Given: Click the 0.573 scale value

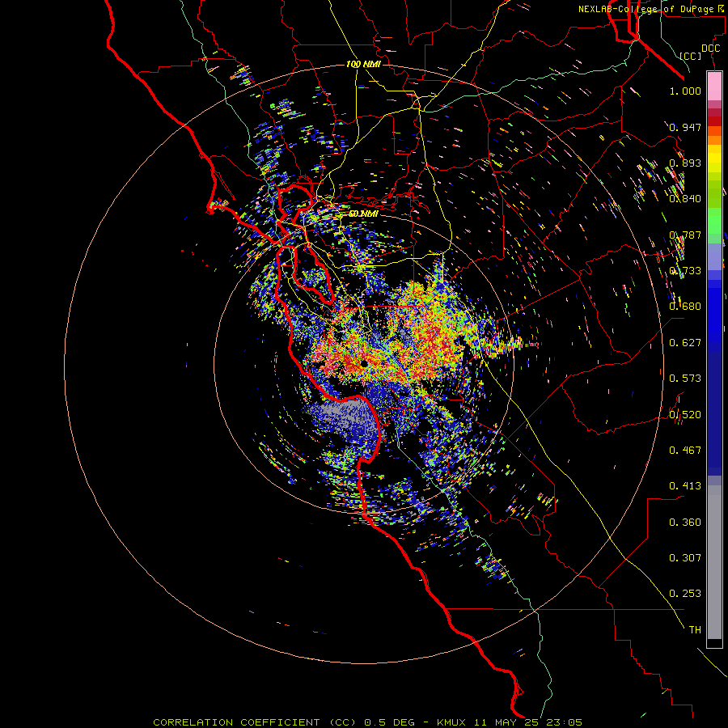Looking at the screenshot, I should [x=685, y=379].
